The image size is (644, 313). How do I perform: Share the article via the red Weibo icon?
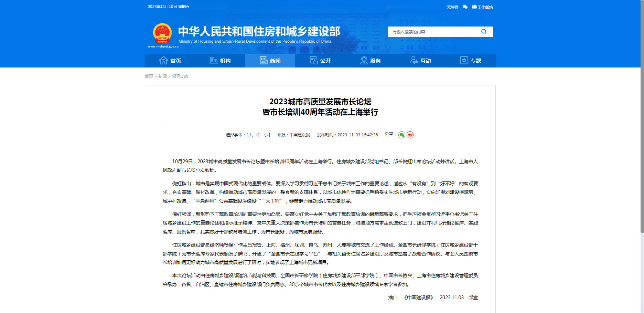pos(410,135)
